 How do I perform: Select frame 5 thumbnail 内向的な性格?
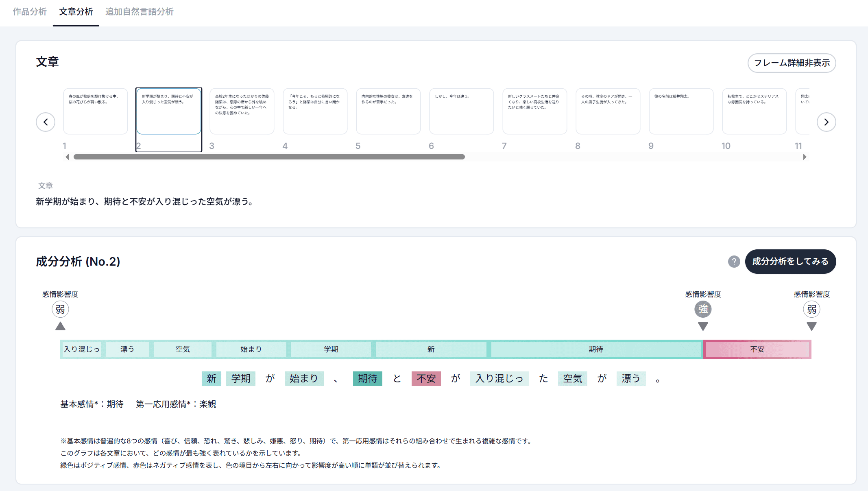click(x=388, y=111)
